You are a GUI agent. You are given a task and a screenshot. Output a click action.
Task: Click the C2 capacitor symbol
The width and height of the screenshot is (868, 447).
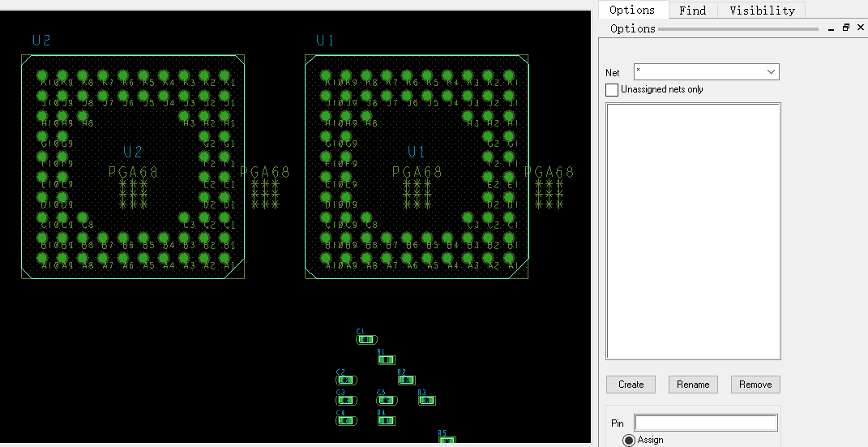pos(346,380)
